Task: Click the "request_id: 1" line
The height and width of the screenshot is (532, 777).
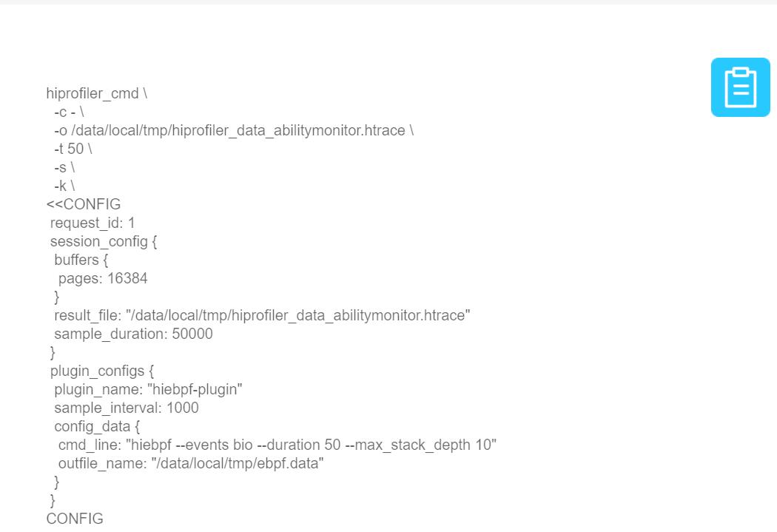Action: click(x=92, y=223)
